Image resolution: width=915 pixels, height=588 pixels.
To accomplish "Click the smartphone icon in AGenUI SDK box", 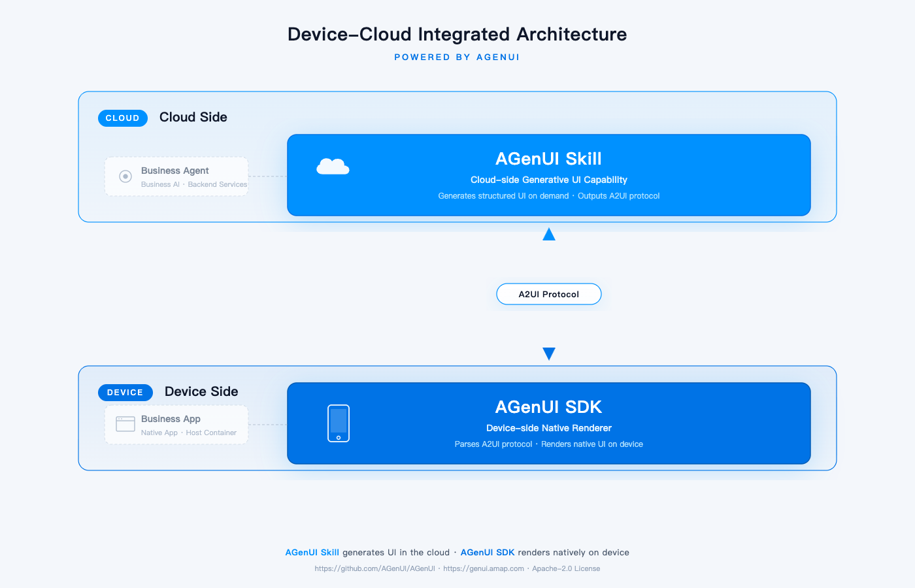I will [x=339, y=423].
